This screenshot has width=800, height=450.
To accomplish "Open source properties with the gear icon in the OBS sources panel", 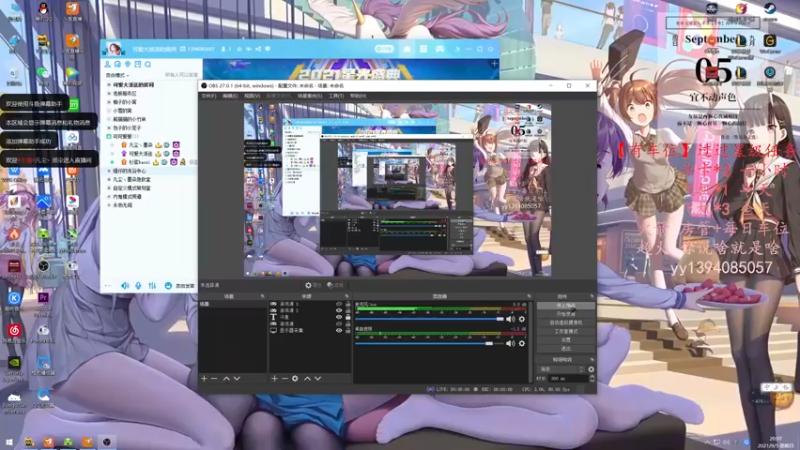I will point(295,379).
